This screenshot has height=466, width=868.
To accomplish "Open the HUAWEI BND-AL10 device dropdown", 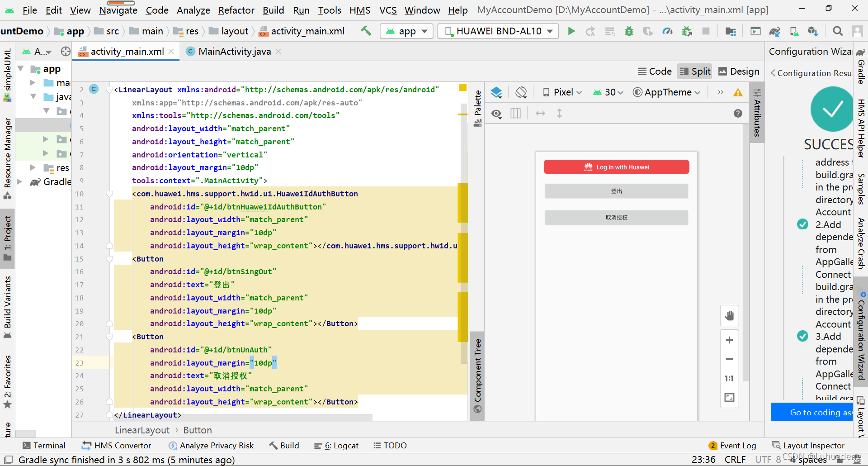I will click(498, 31).
